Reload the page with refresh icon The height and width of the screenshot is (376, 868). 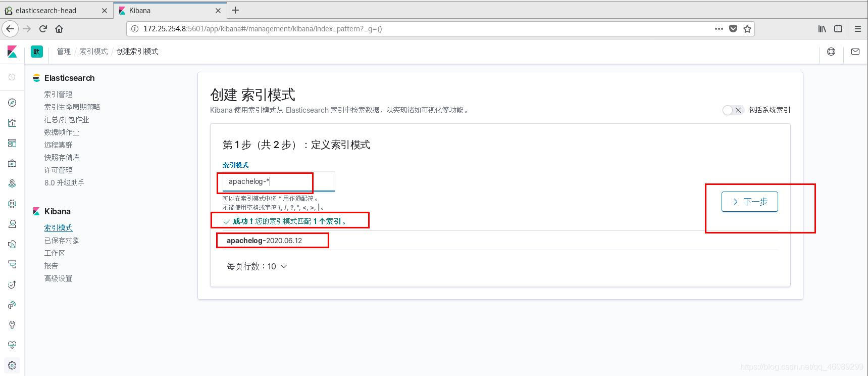coord(43,29)
